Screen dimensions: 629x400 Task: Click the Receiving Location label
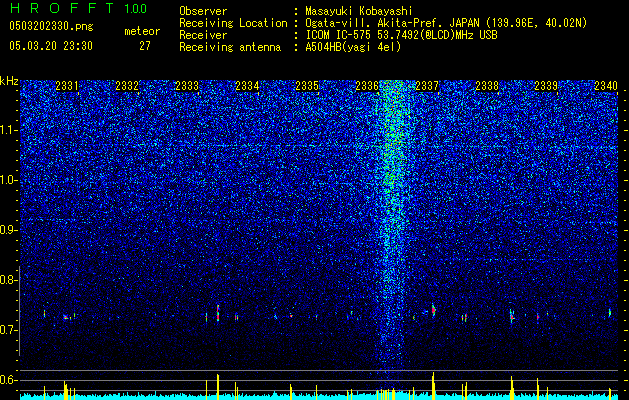(233, 23)
